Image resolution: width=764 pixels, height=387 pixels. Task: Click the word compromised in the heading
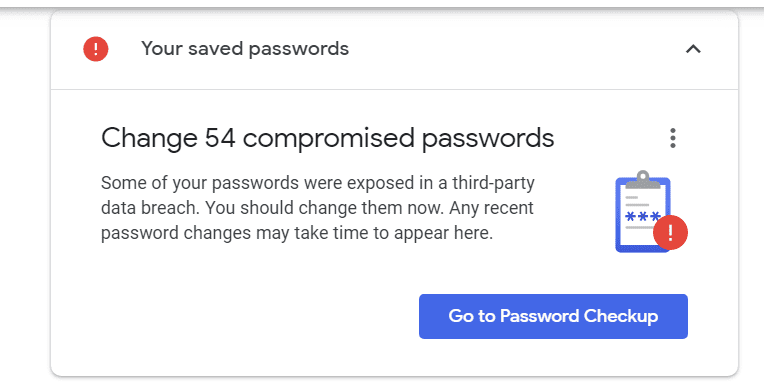click(328, 138)
